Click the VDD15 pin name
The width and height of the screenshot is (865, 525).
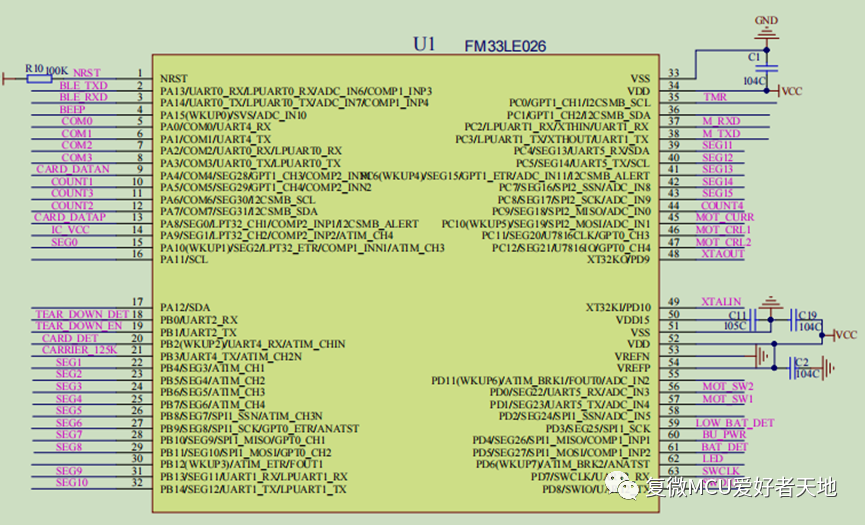(x=633, y=320)
